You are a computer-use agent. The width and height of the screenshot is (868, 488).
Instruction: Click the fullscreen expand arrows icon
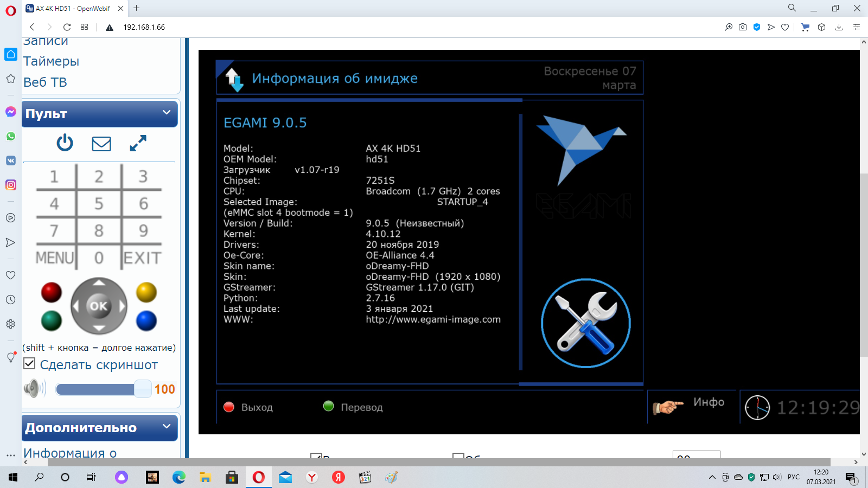[138, 143]
